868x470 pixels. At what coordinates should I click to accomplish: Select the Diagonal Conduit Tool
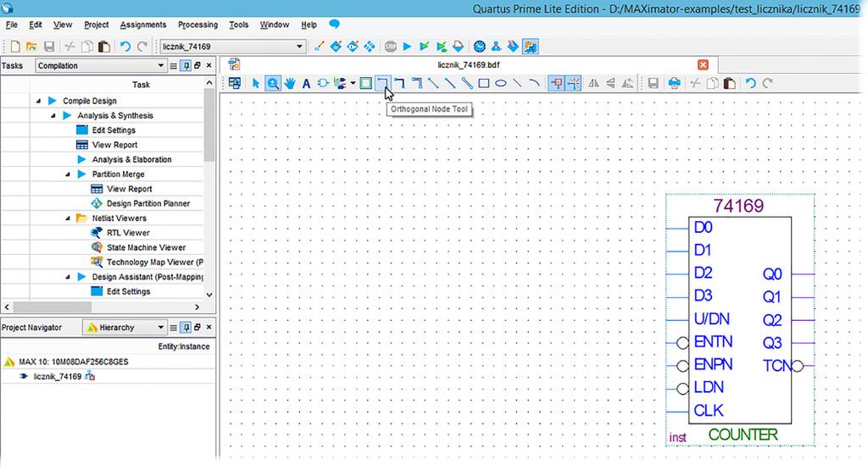467,84
